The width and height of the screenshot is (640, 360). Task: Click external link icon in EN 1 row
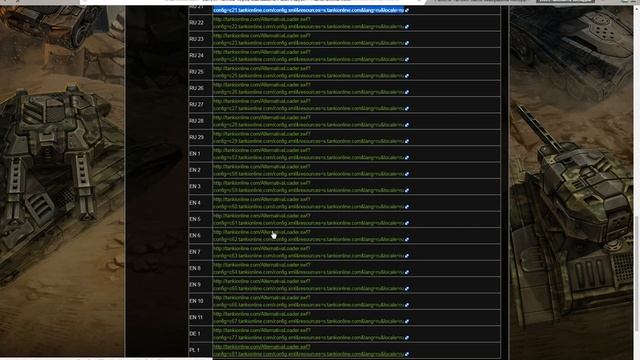pyautogui.click(x=407, y=158)
